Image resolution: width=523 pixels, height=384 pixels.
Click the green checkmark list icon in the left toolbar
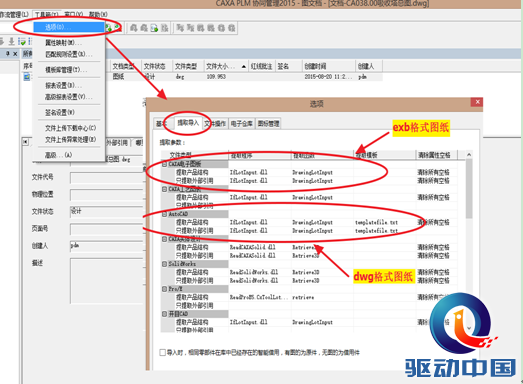point(22,41)
